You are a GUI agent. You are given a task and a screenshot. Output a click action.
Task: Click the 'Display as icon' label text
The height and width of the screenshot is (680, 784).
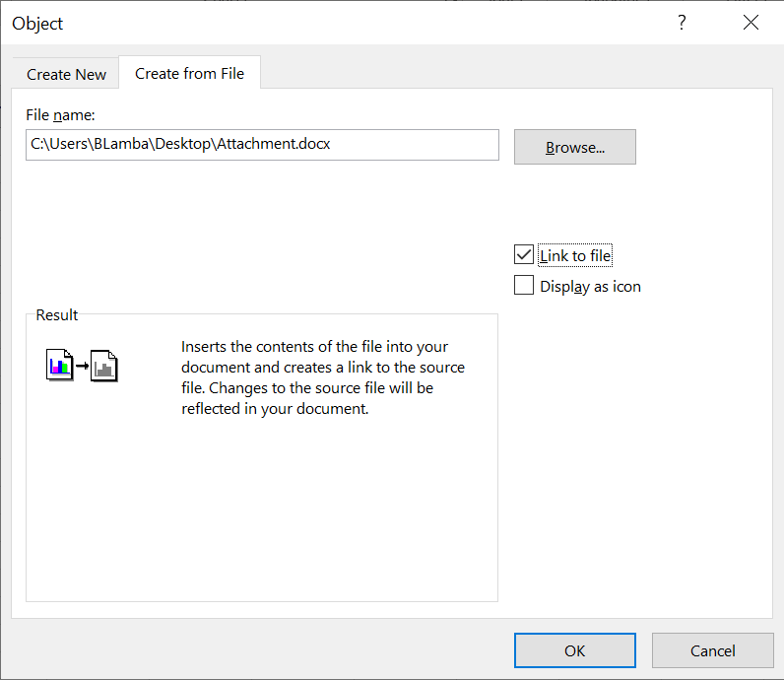590,287
